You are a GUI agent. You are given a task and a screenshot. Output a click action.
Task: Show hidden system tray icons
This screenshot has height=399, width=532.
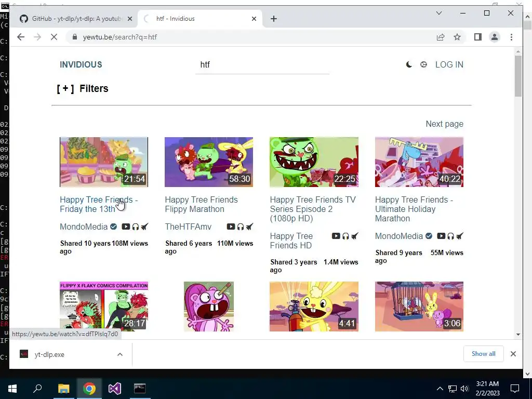point(440,389)
